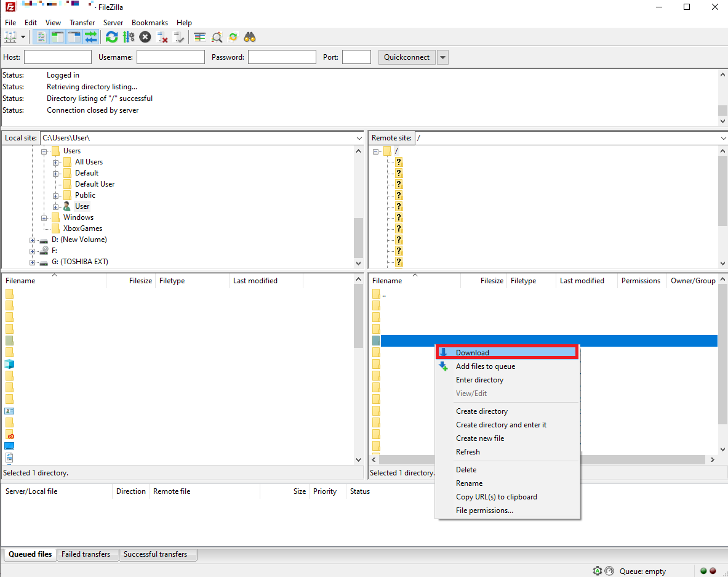Screen dimensions: 728x577
Task: Click the remote file list horizontal scrollbar
Action: click(543, 459)
